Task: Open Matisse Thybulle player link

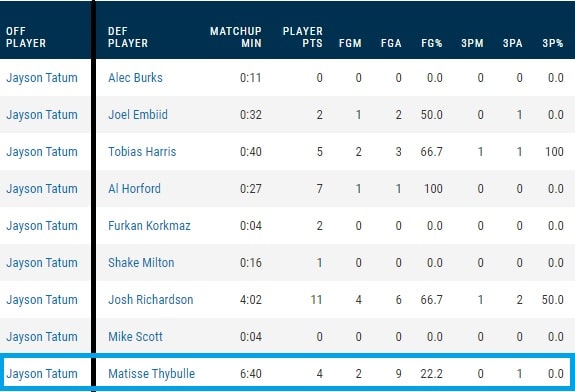Action: (x=151, y=374)
